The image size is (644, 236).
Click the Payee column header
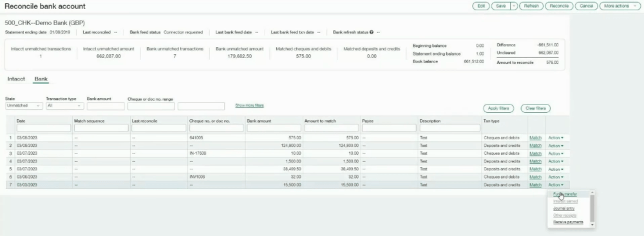(x=367, y=121)
